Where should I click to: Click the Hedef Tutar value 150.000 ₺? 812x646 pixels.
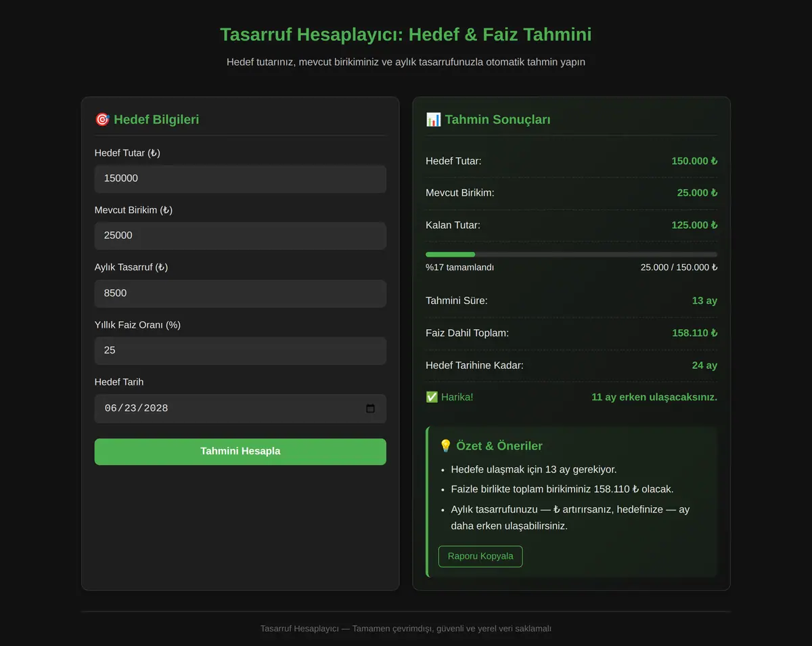(x=694, y=161)
